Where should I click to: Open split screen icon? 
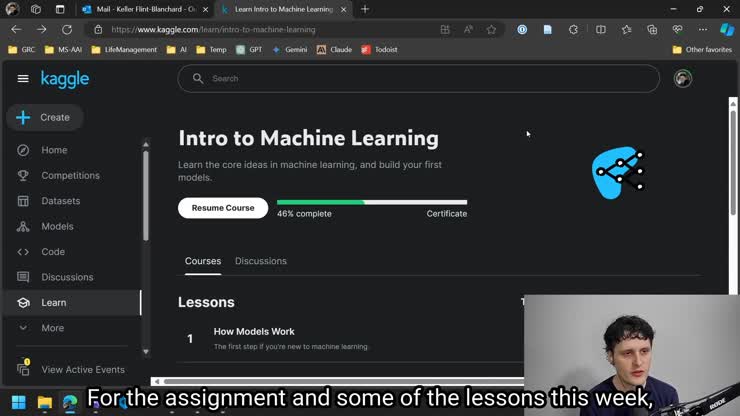pos(600,29)
